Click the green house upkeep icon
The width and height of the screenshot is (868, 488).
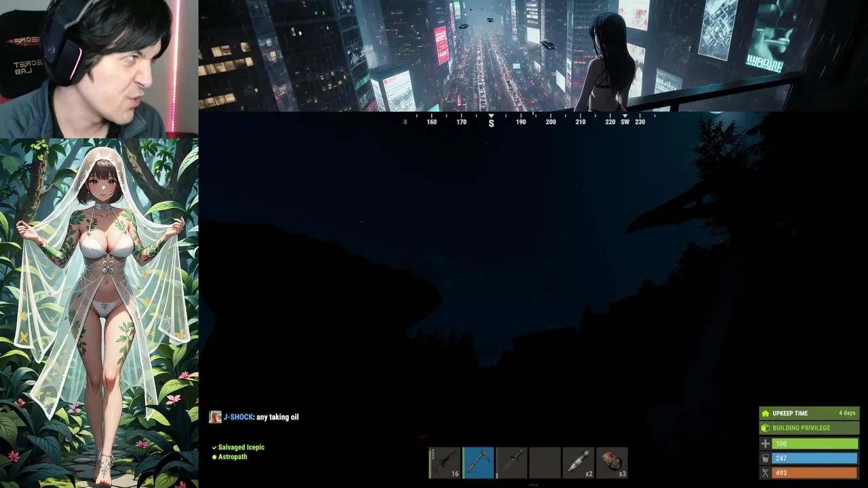[x=766, y=413]
